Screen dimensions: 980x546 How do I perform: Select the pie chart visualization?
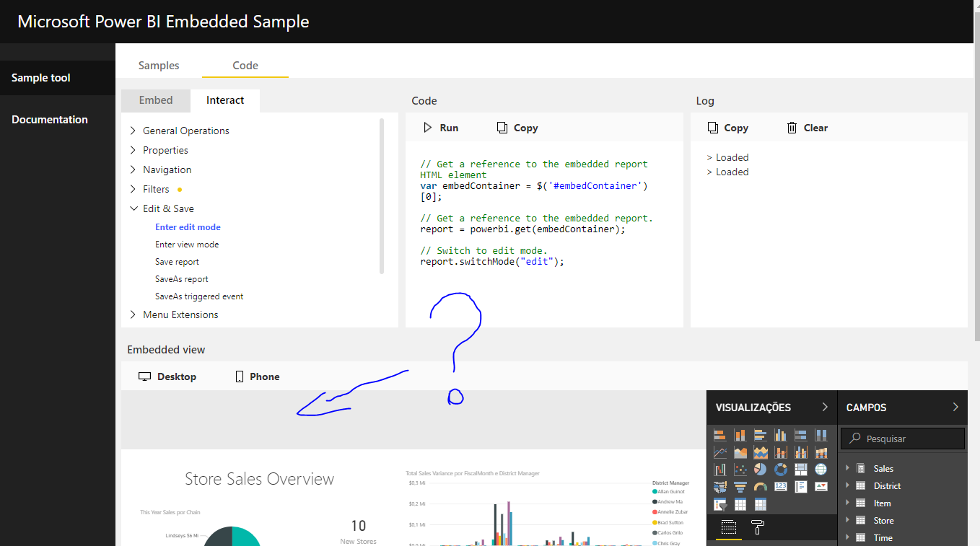[761, 470]
